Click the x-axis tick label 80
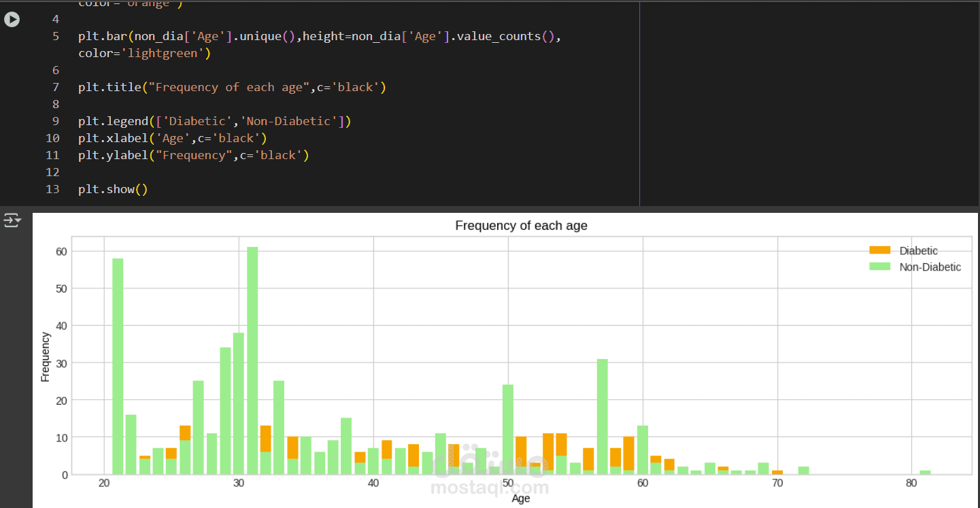 pyautogui.click(x=911, y=483)
